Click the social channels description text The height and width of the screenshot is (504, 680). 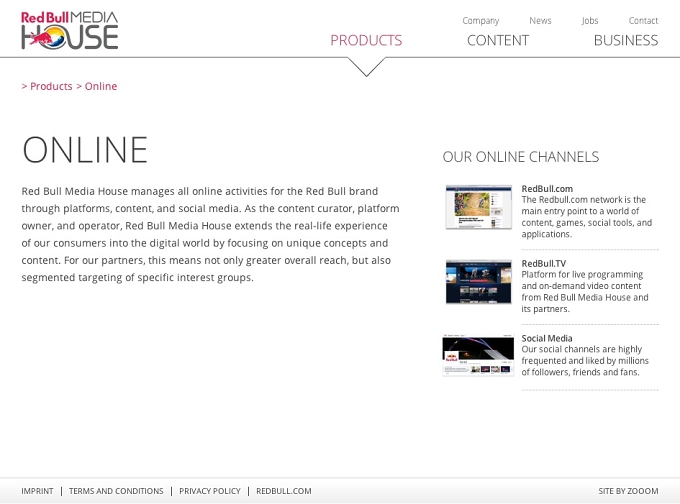tap(585, 360)
